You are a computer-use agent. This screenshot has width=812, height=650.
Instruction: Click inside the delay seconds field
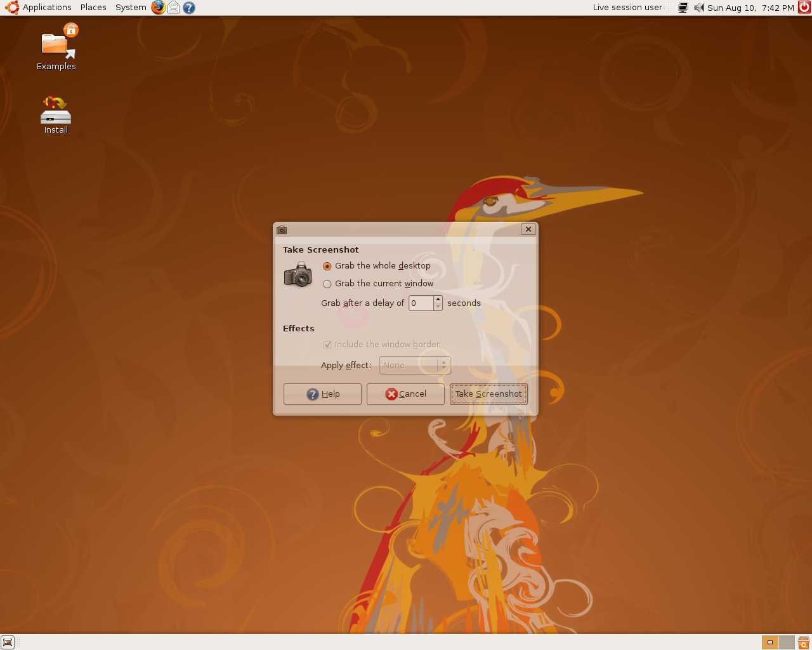[421, 303]
